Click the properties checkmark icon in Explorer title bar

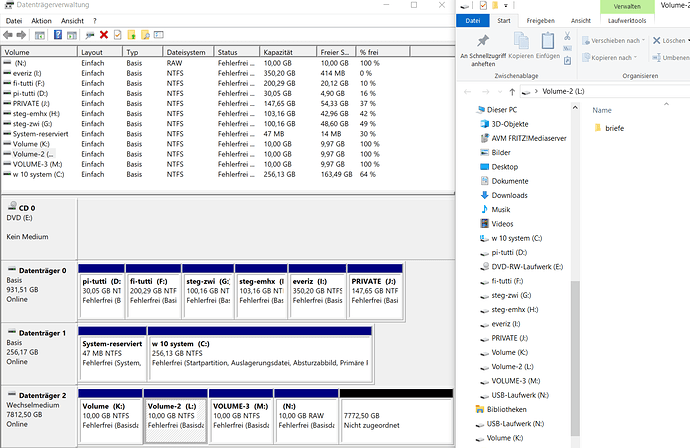click(483, 5)
